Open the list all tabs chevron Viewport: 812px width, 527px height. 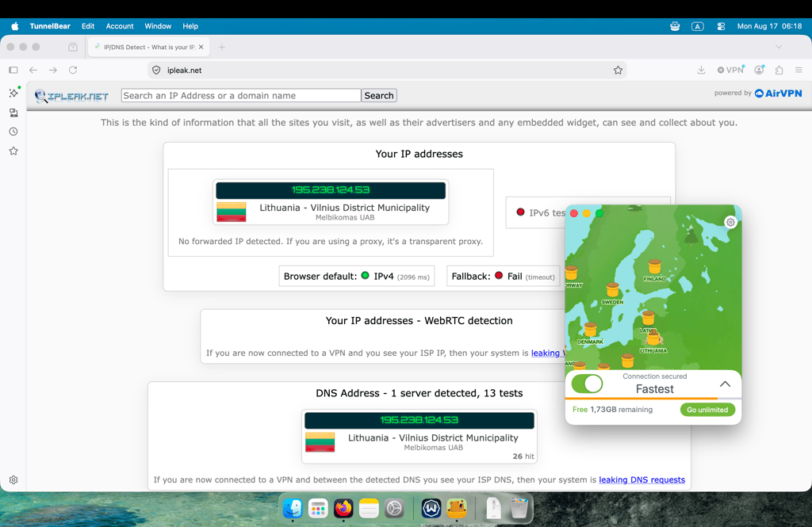779,47
